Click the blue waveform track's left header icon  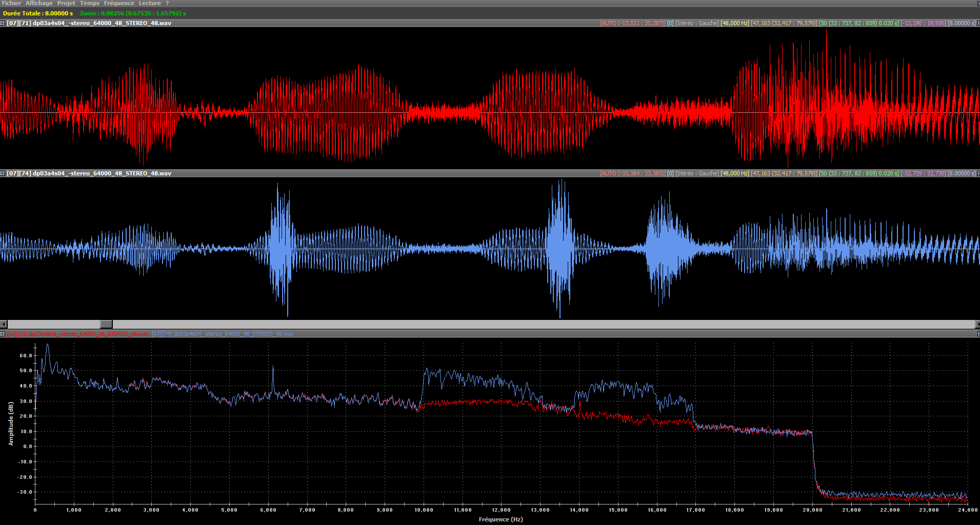[3, 173]
